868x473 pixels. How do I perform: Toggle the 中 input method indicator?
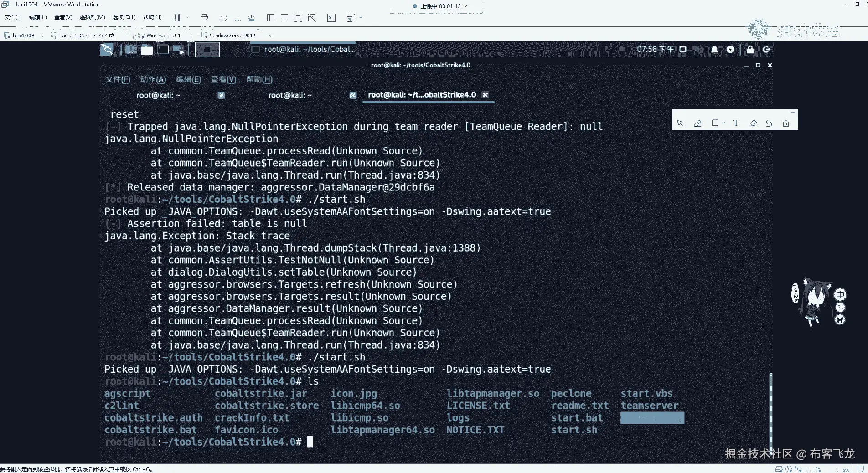[x=840, y=294]
